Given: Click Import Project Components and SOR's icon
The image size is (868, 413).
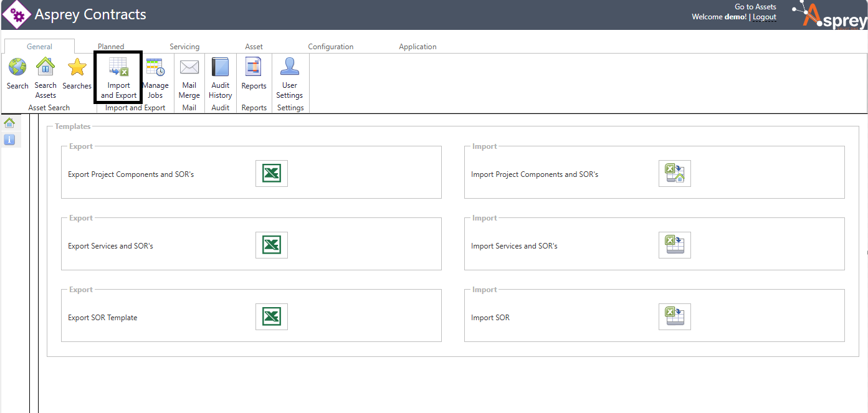Looking at the screenshot, I should [675, 173].
